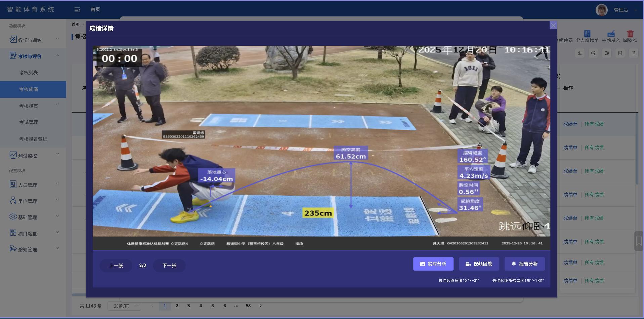
Task: Click the printer toolbar icon
Action: (x=593, y=53)
